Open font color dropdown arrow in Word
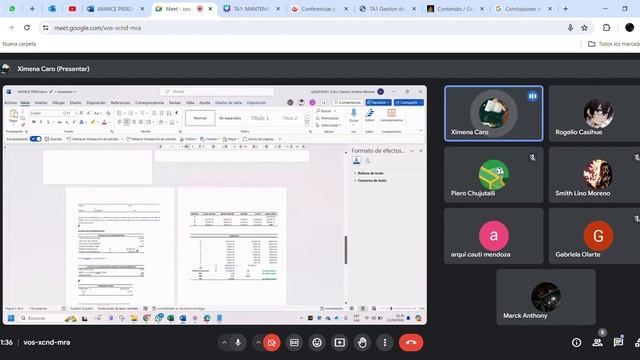The image size is (640, 360). [x=109, y=122]
